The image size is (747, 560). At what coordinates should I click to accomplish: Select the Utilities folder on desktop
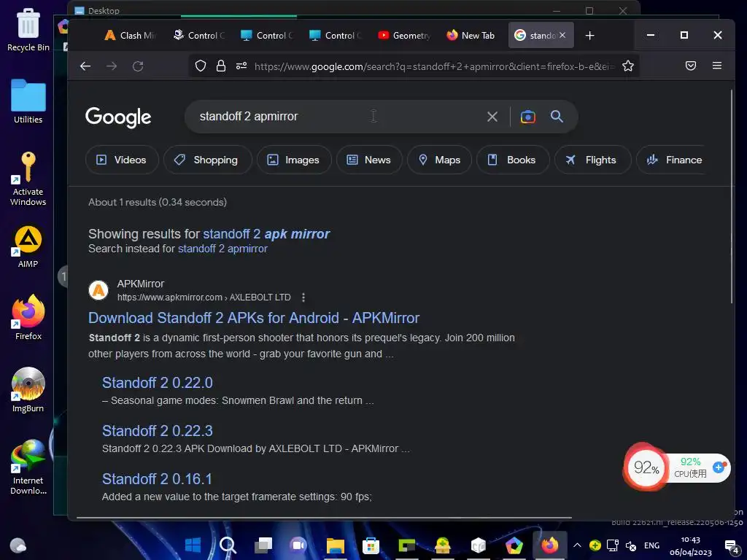tap(28, 101)
